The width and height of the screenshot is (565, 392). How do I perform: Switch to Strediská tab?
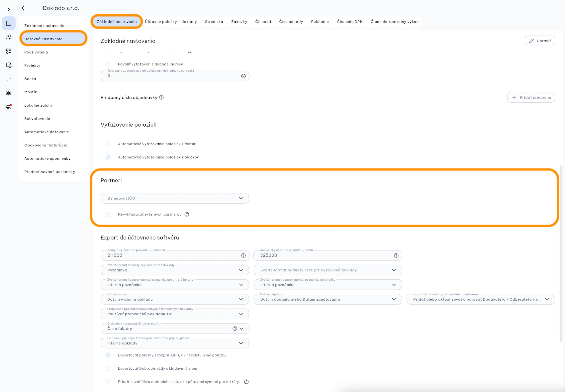[214, 22]
